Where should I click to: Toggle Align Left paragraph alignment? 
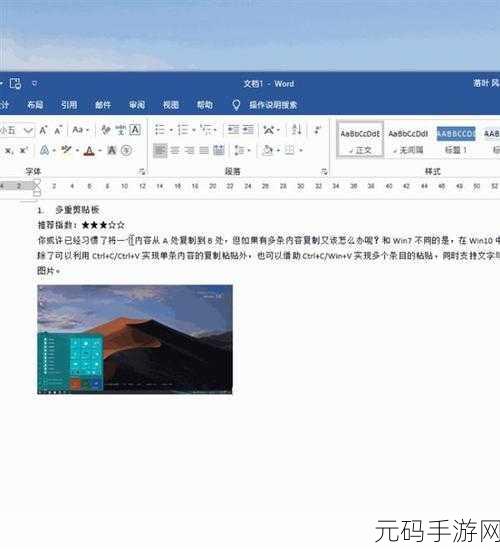[x=160, y=151]
